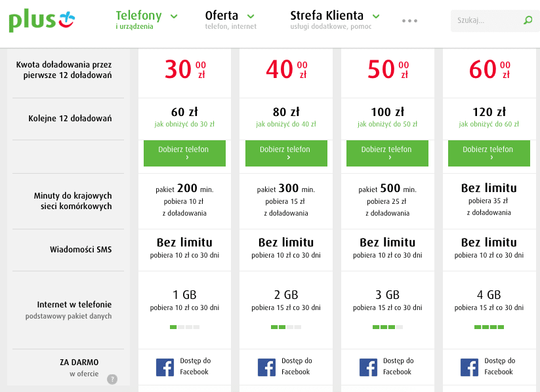This screenshot has width=540, height=392.
Task: Open the three-dots more menu
Action: tap(409, 21)
